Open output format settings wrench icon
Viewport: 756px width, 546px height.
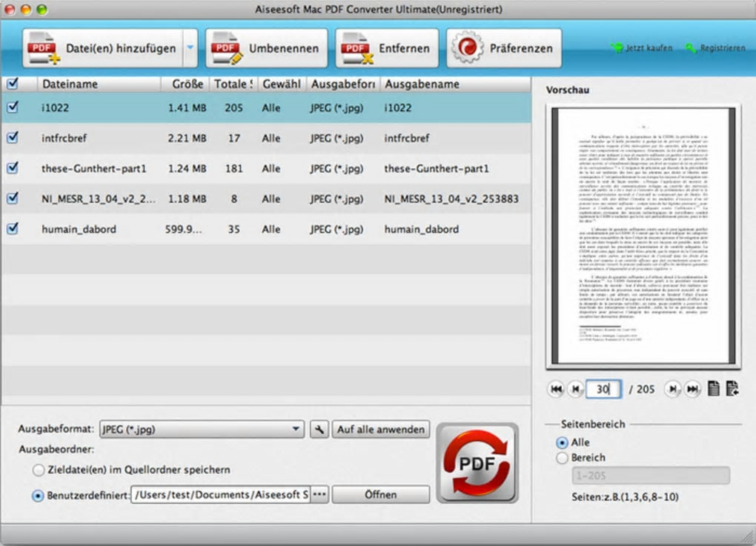coord(319,429)
